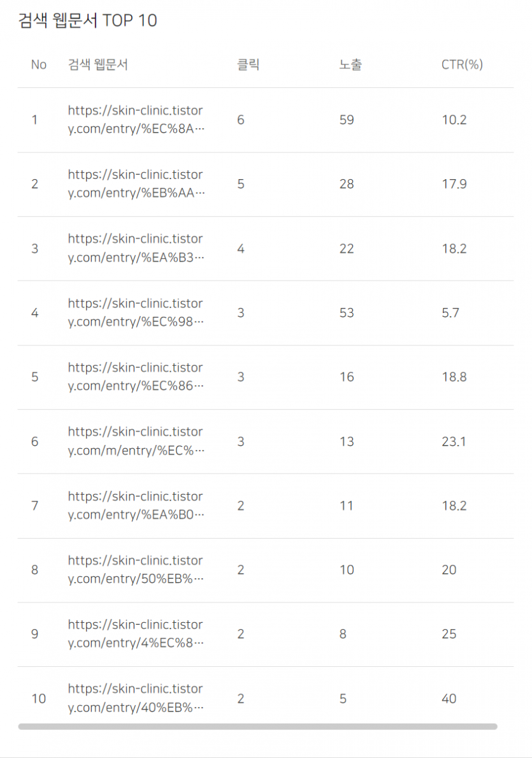Open the URL containing entry/50%EB%
Viewport: 532px width, 758px height.
pyautogui.click(x=136, y=569)
